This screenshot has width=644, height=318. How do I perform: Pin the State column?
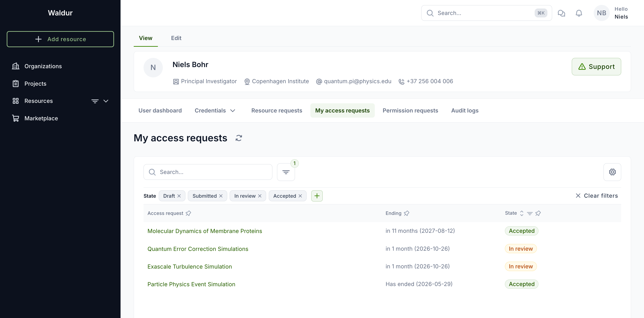[x=538, y=213]
